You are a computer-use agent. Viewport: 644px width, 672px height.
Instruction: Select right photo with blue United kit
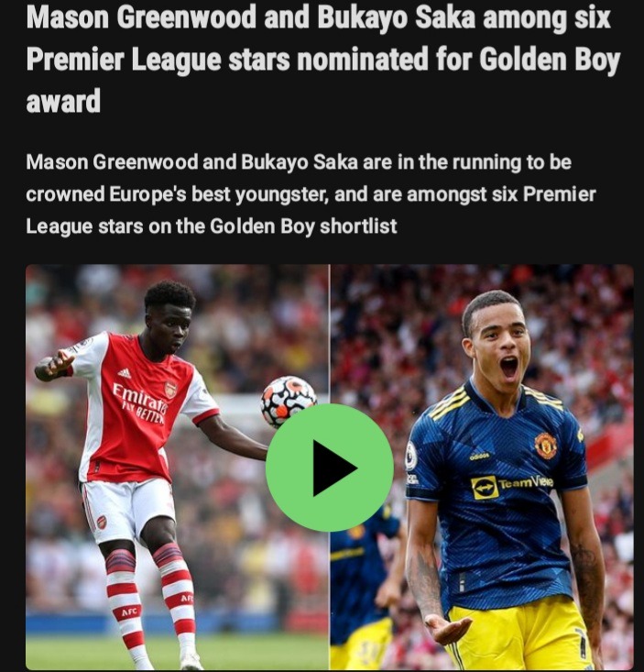482,468
